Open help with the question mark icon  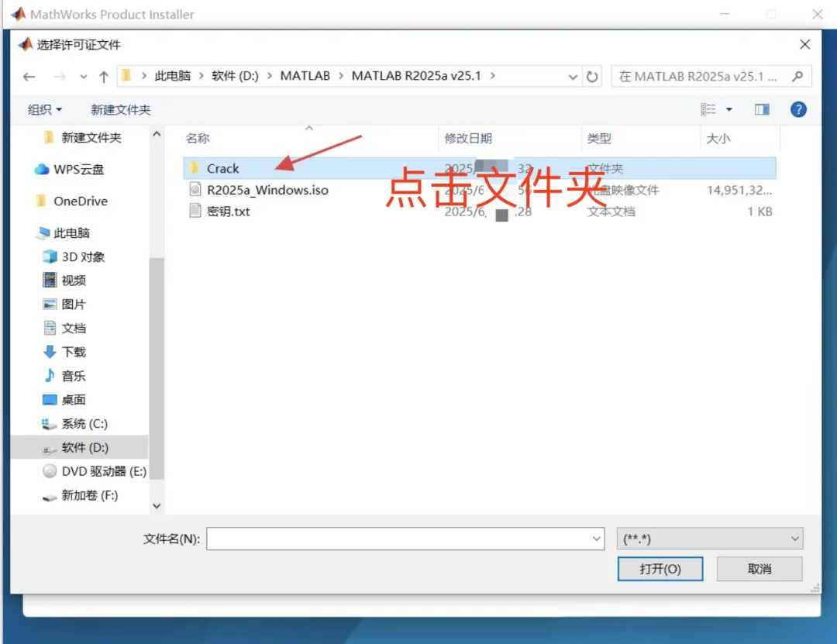[798, 109]
